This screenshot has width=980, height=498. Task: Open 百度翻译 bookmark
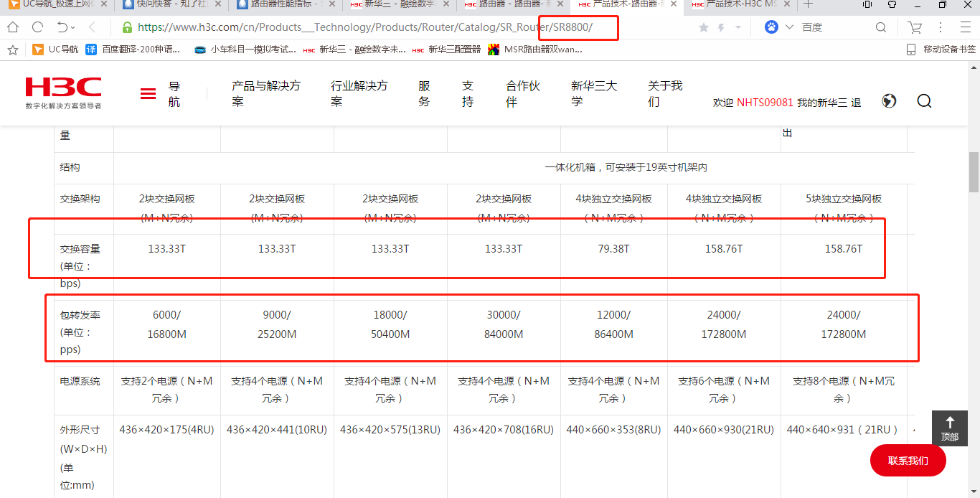coord(133,50)
